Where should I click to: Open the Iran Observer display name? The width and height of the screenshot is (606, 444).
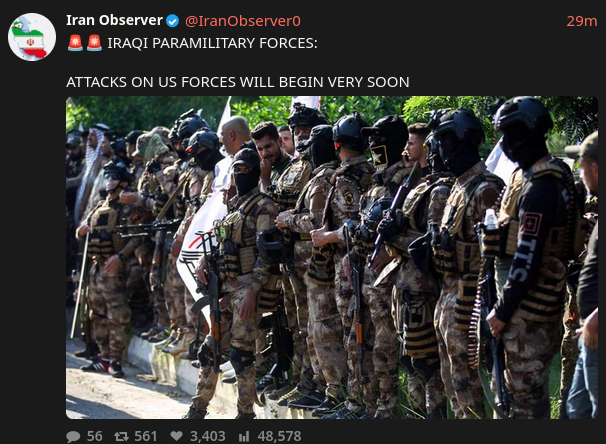pos(114,20)
